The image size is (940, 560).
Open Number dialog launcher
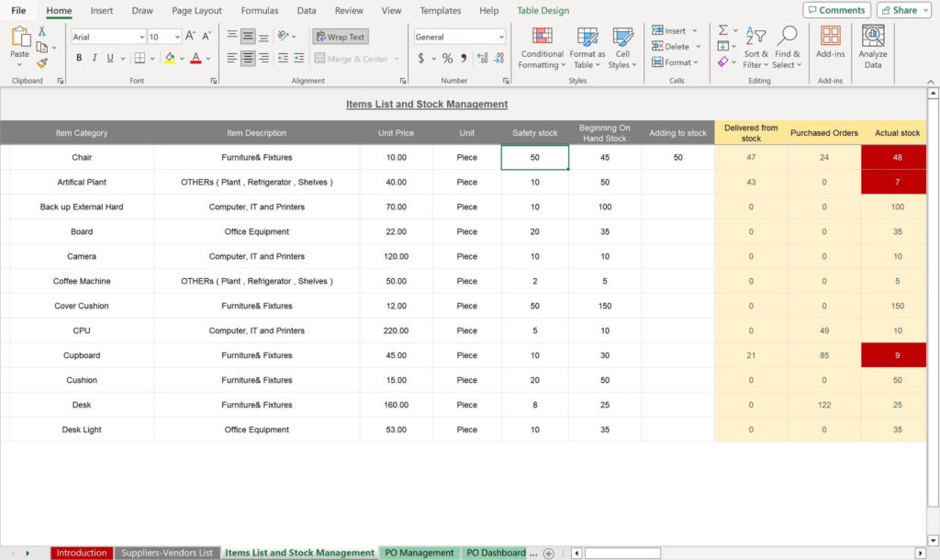click(x=506, y=81)
